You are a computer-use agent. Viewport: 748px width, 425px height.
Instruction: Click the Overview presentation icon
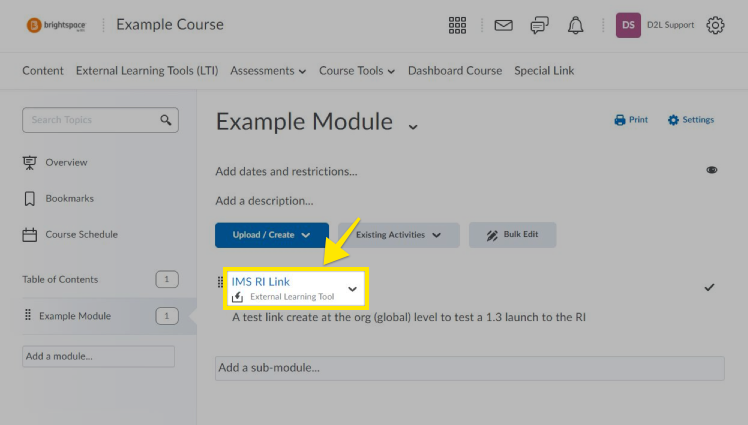pyautogui.click(x=30, y=163)
